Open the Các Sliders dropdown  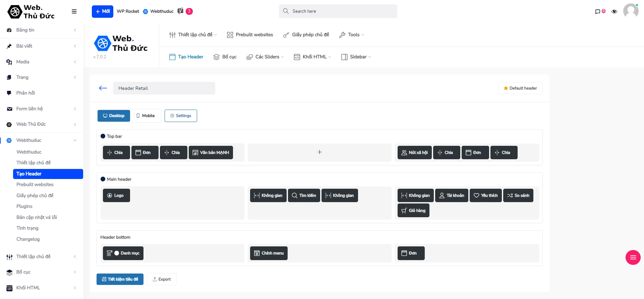265,57
